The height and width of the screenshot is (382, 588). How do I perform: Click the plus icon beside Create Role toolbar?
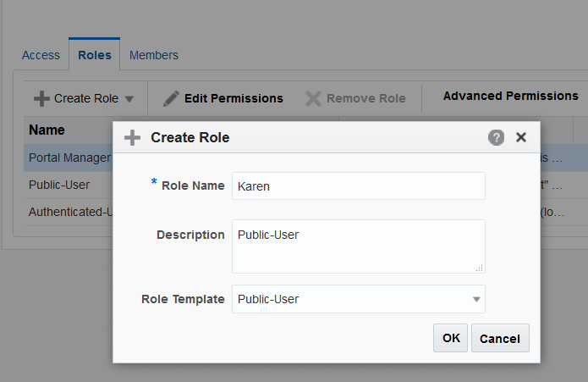point(41,98)
